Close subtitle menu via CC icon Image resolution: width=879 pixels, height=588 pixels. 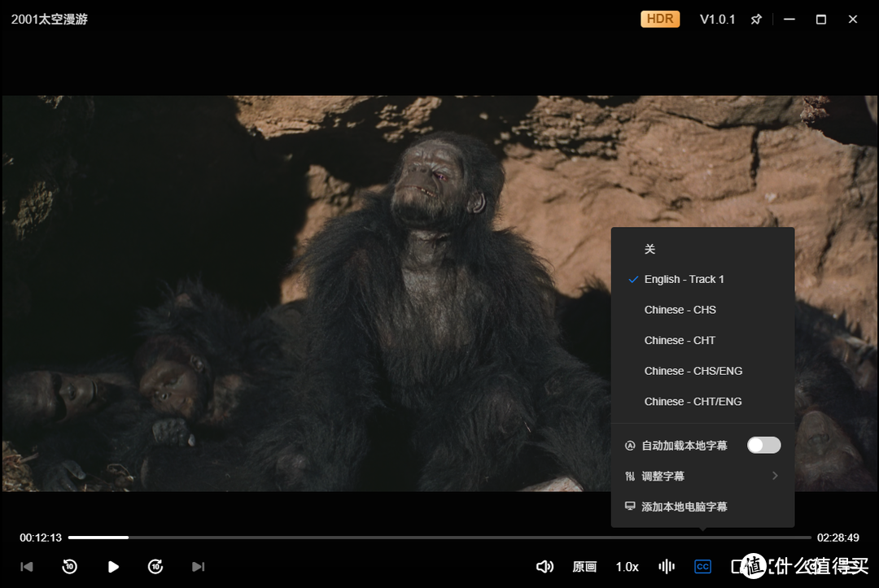[x=702, y=567]
